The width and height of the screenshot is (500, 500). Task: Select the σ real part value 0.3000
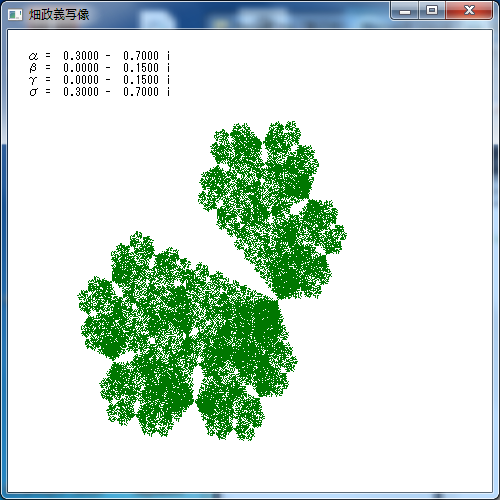(81, 92)
